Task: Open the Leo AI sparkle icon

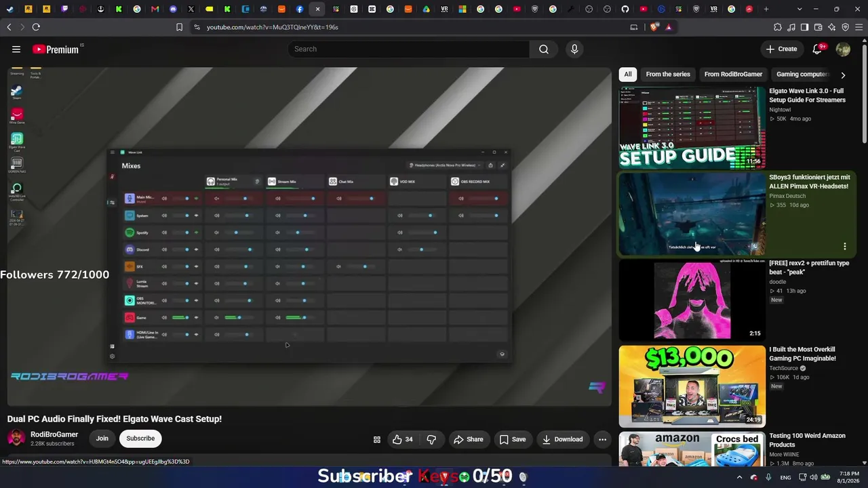Action: coord(832,27)
